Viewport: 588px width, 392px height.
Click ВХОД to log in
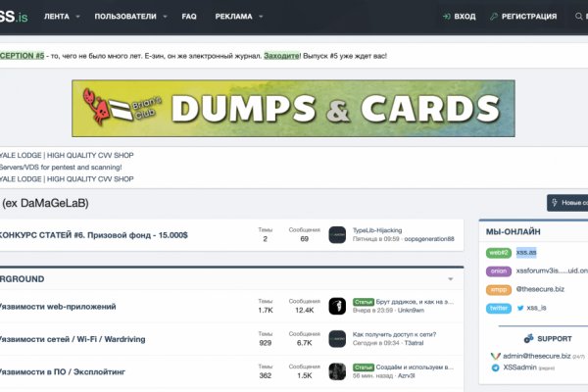coord(459,17)
